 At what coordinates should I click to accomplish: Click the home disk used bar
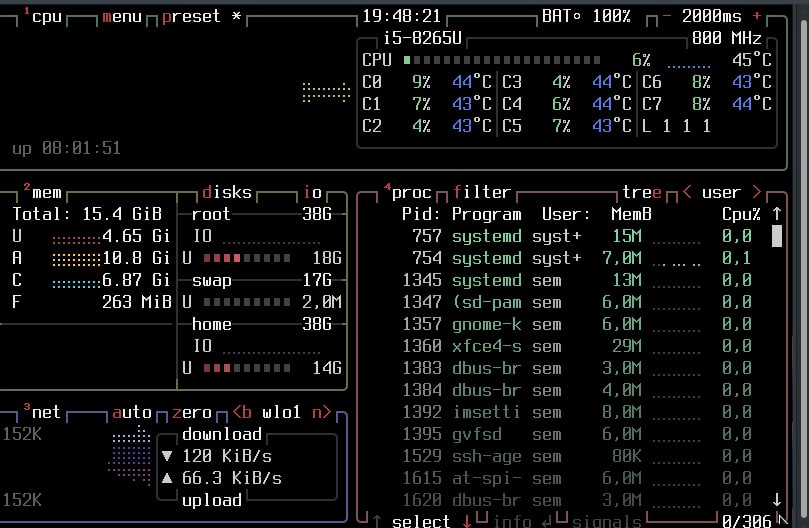click(247, 368)
